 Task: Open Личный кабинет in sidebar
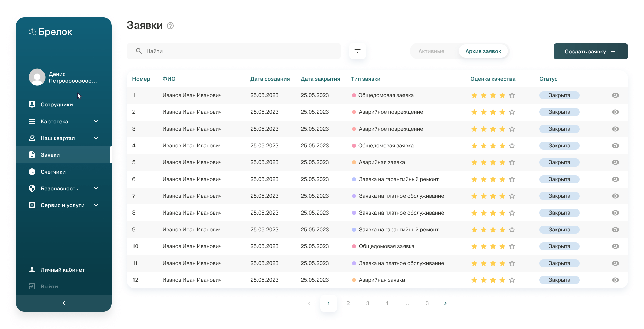click(x=62, y=270)
